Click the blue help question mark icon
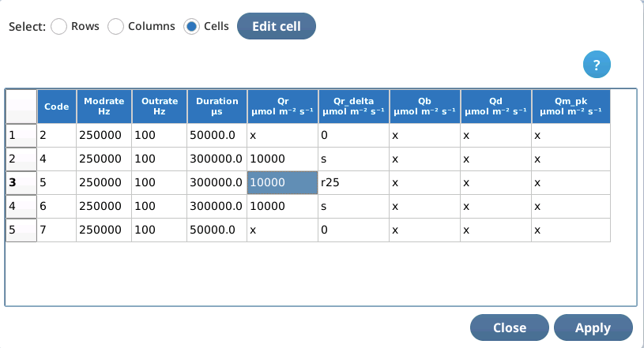The image size is (644, 348). 597,64
